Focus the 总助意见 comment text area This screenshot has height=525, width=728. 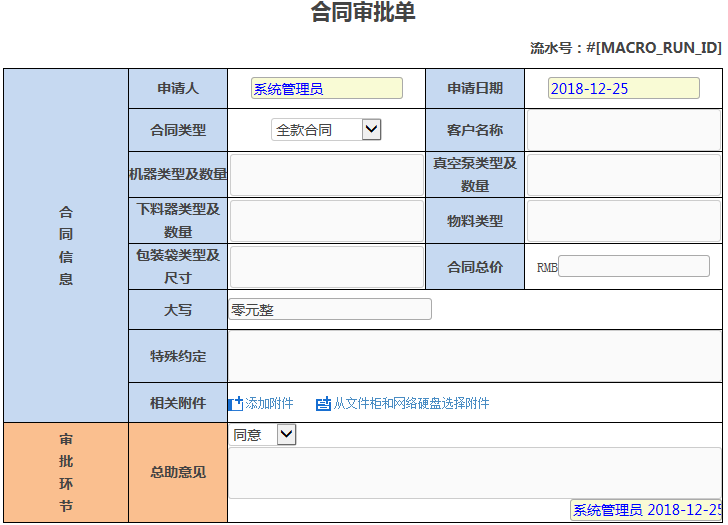click(x=474, y=473)
